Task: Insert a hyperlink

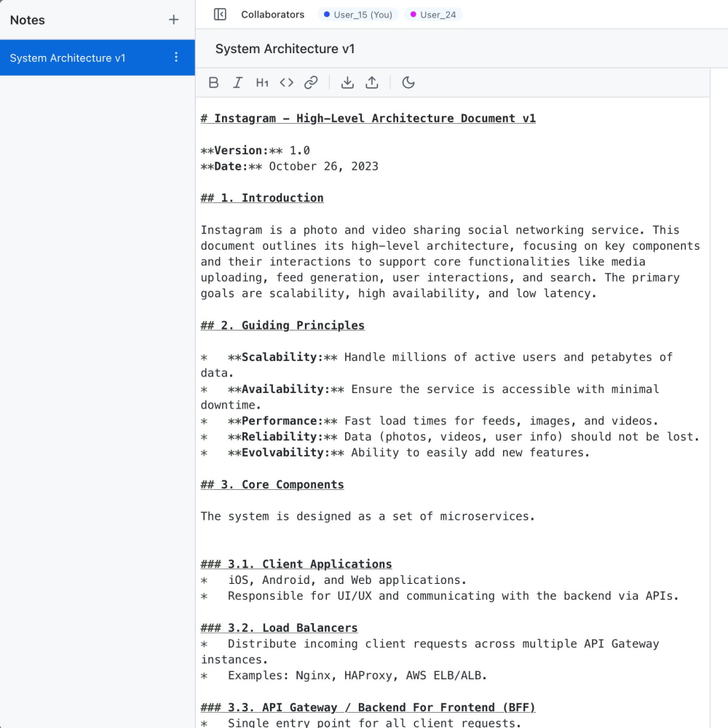Action: click(311, 83)
